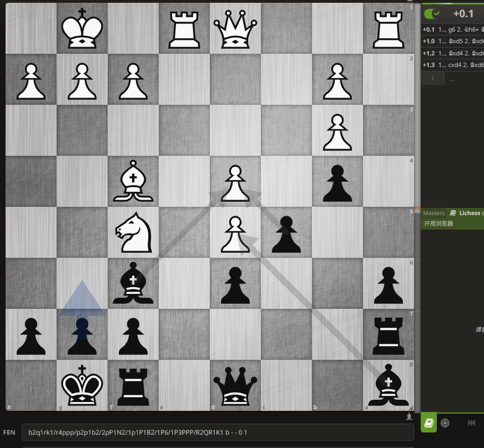This screenshot has width=484, height=448.
Task: Switch to the Masters database tab
Action: pos(433,213)
